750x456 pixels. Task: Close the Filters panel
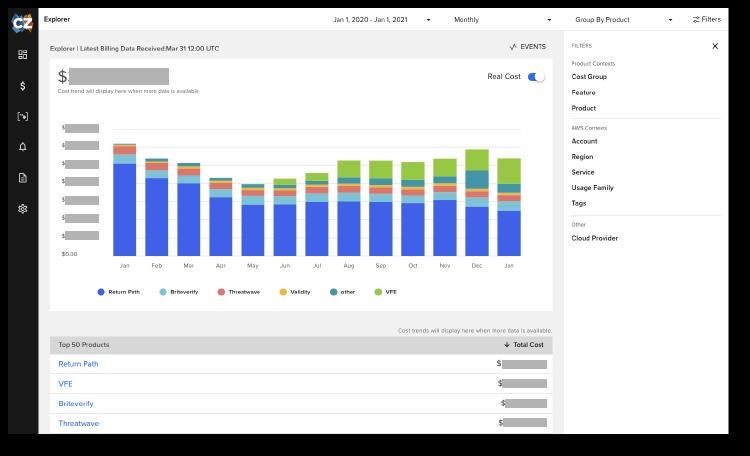pyautogui.click(x=715, y=46)
